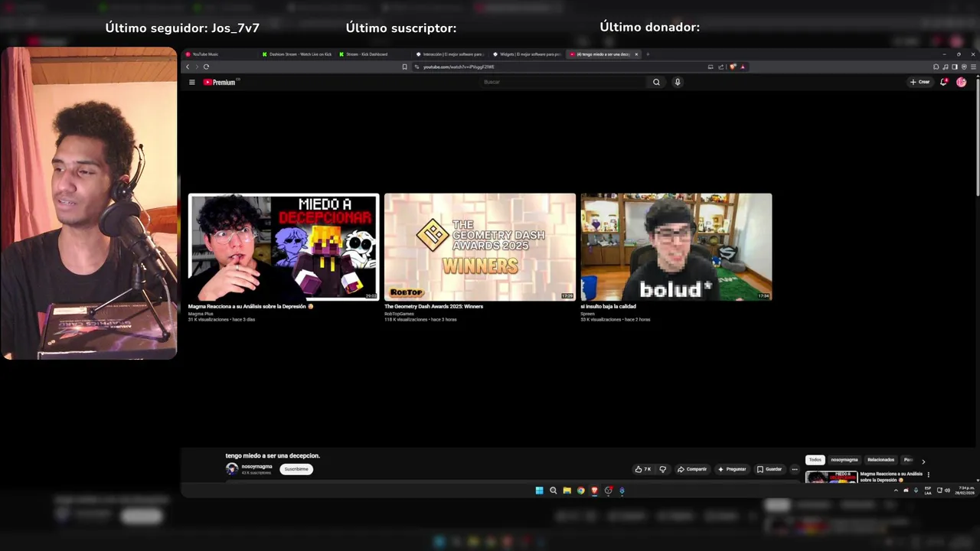Open File Explorer from taskbar
The width and height of the screenshot is (980, 551).
(x=567, y=491)
